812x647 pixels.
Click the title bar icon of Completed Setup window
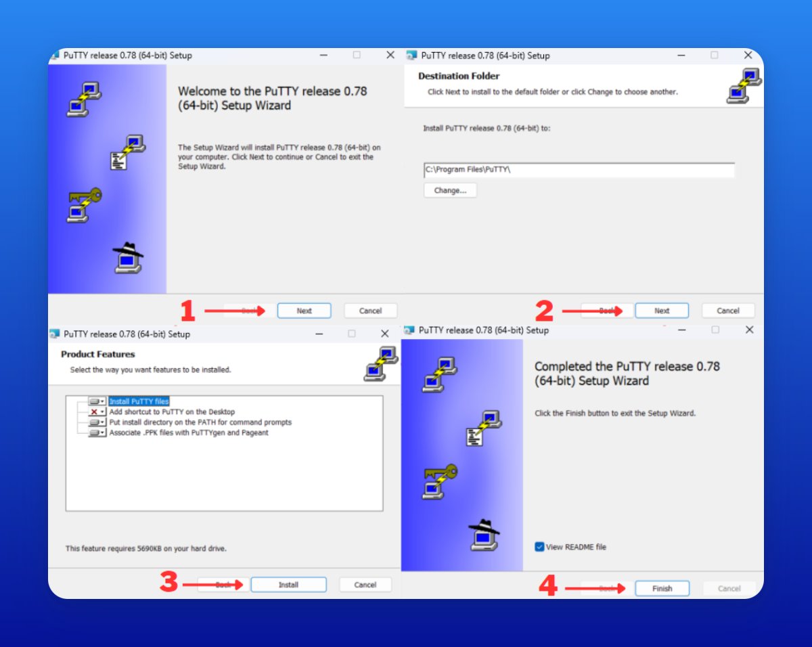[x=409, y=330]
